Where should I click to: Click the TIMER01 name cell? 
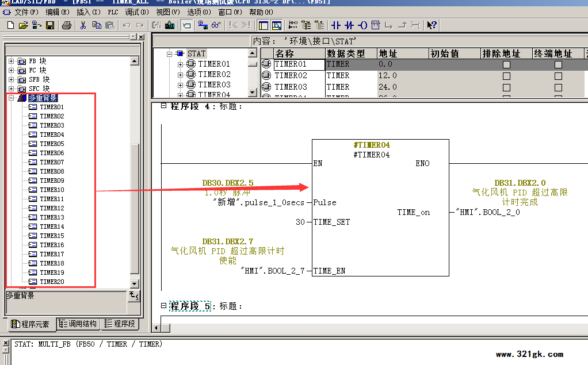(x=299, y=64)
